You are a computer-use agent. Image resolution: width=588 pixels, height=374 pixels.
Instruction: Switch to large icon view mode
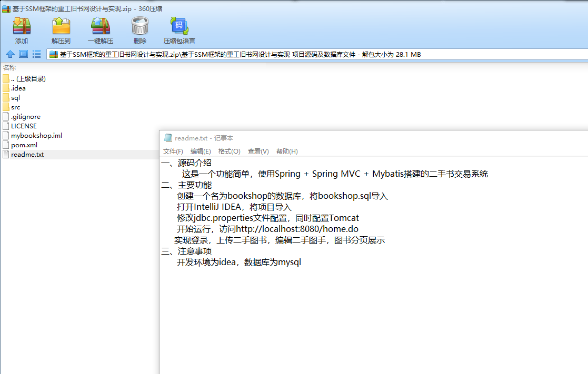point(23,54)
